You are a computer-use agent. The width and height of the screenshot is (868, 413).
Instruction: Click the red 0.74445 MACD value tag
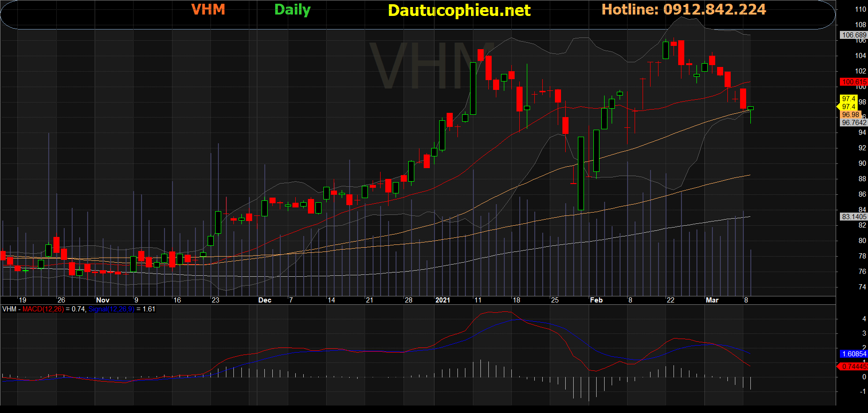pyautogui.click(x=853, y=367)
